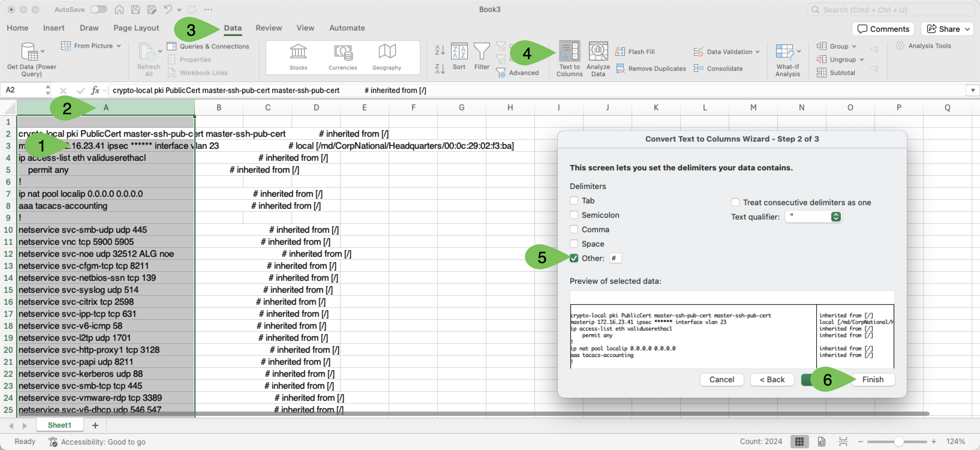Select the Stocks data type
This screenshot has height=450, width=980.
[298, 58]
